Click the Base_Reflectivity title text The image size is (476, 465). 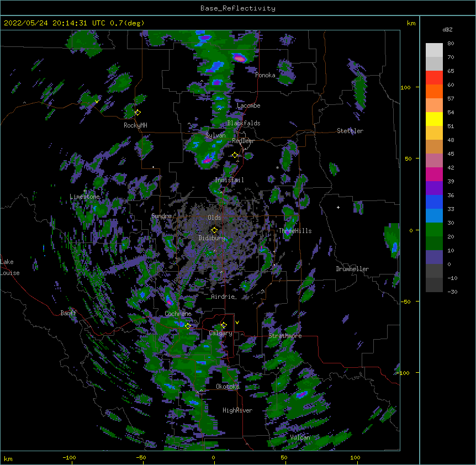(237, 8)
